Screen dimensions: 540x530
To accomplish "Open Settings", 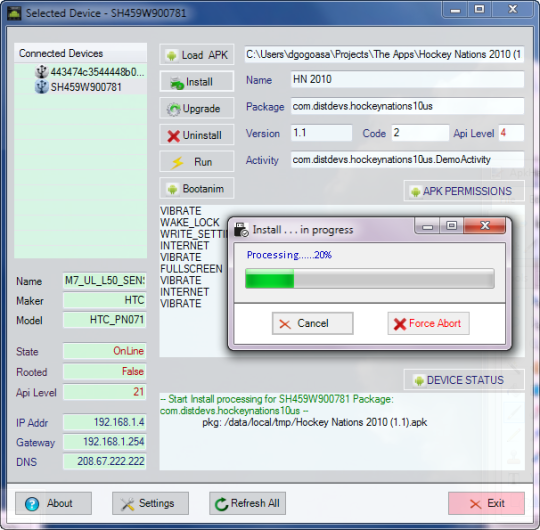I will 150,503.
